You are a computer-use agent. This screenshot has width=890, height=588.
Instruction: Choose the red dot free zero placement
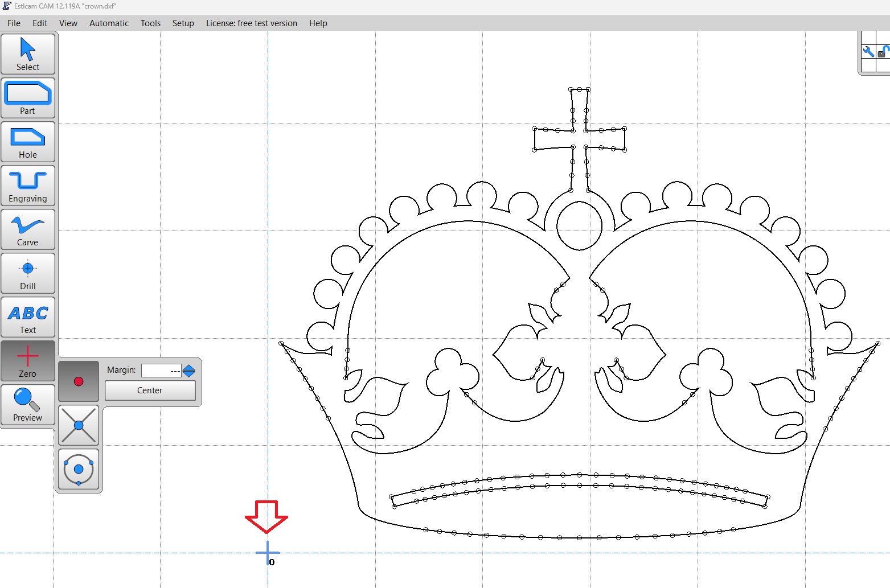pyautogui.click(x=79, y=381)
